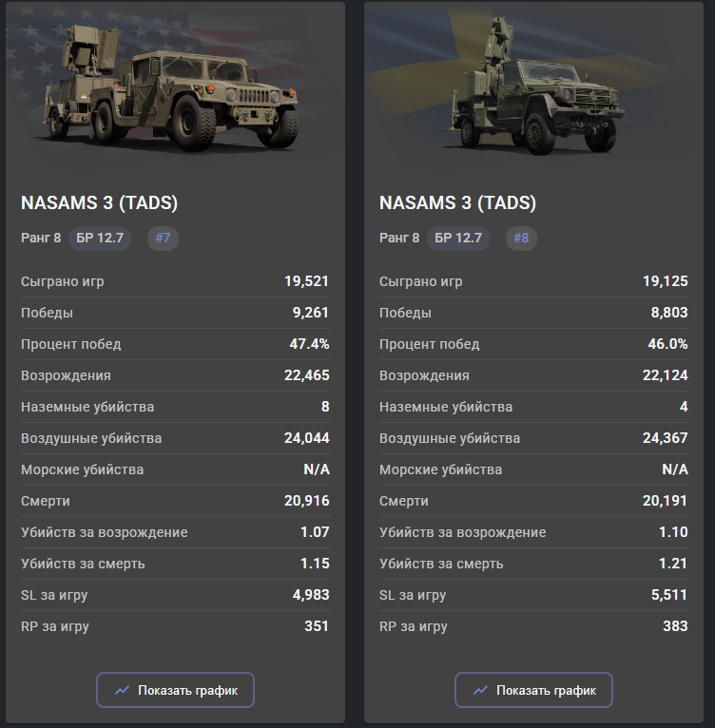The height and width of the screenshot is (728, 715).
Task: Click the NASAMS 3 (TADS) title ranked #7
Action: (100, 203)
